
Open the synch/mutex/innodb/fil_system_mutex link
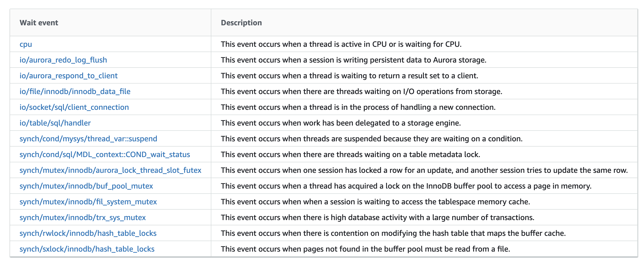pos(88,201)
